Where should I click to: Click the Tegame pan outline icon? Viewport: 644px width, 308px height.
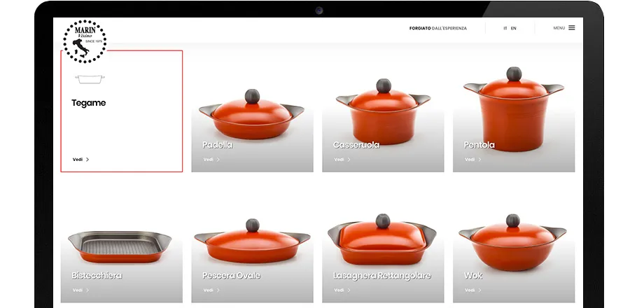click(90, 79)
